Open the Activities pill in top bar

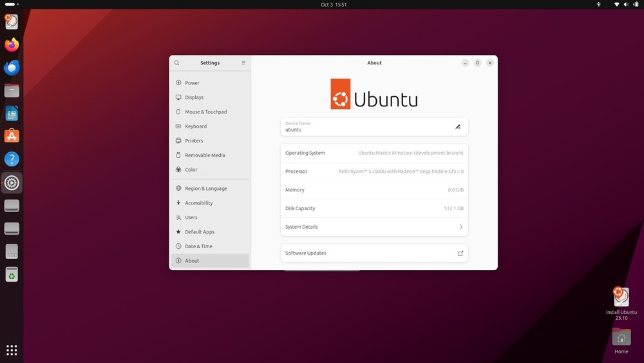[12, 5]
